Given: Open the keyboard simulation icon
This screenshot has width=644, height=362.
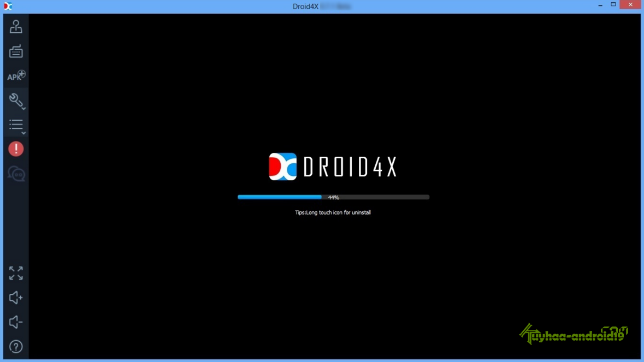Looking at the screenshot, I should click(x=16, y=51).
